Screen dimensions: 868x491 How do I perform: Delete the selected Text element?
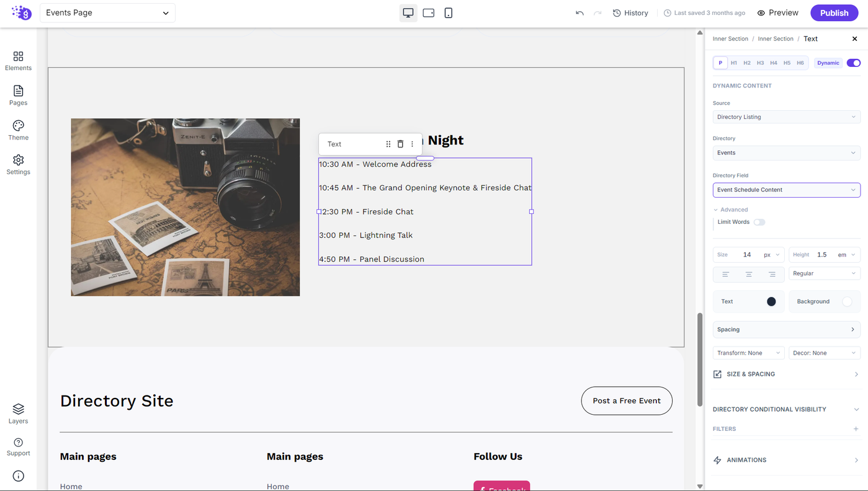400,144
